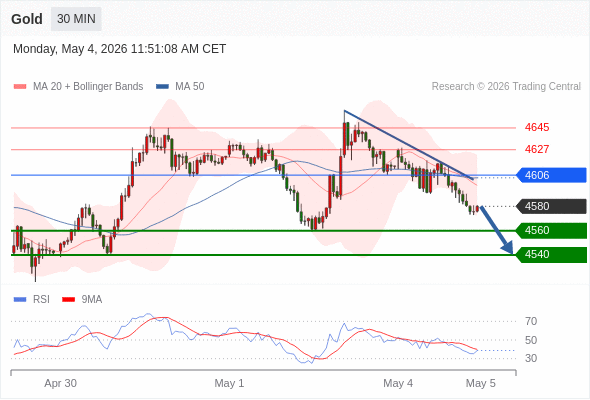Click the 4627 resistance level label
Viewport: 590px width, 400px height.
[537, 149]
